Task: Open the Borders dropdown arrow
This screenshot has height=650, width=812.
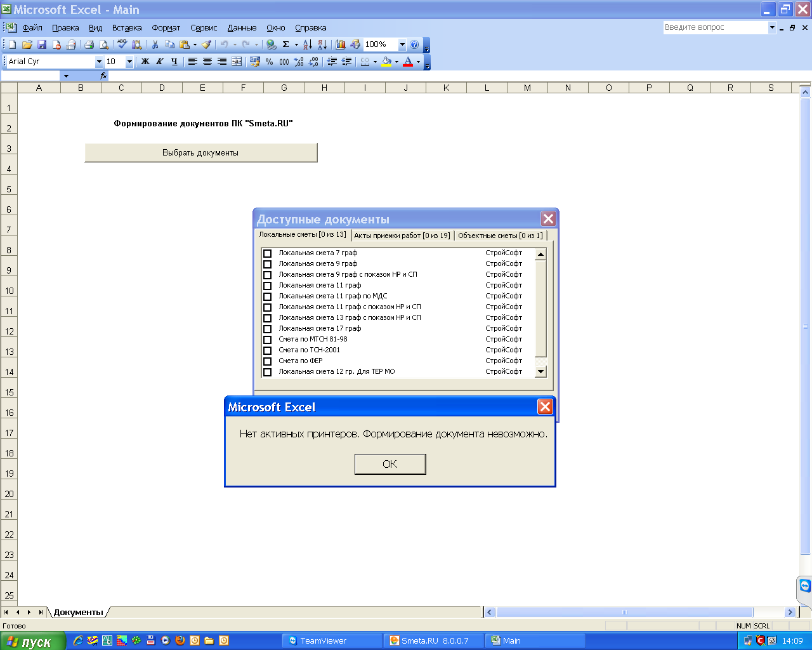Action: (375, 62)
